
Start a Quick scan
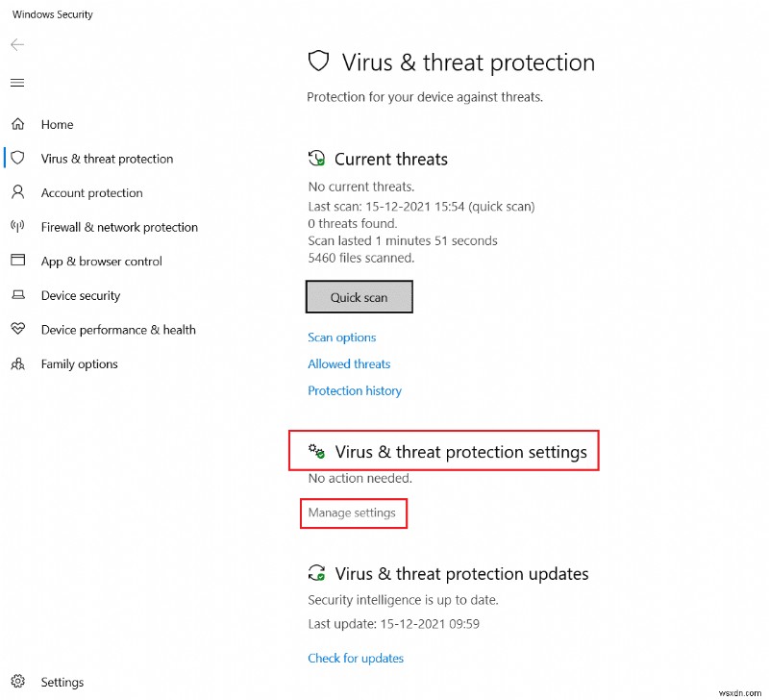(359, 296)
